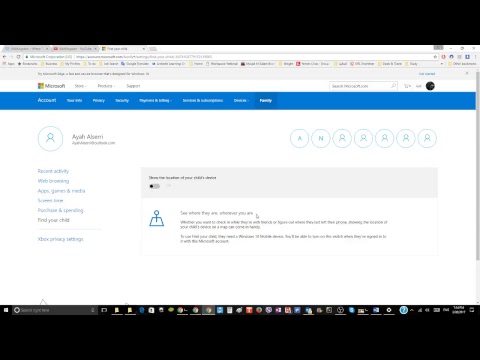Select Find your child in the sidebar
This screenshot has height=360, width=480.
tap(54, 220)
